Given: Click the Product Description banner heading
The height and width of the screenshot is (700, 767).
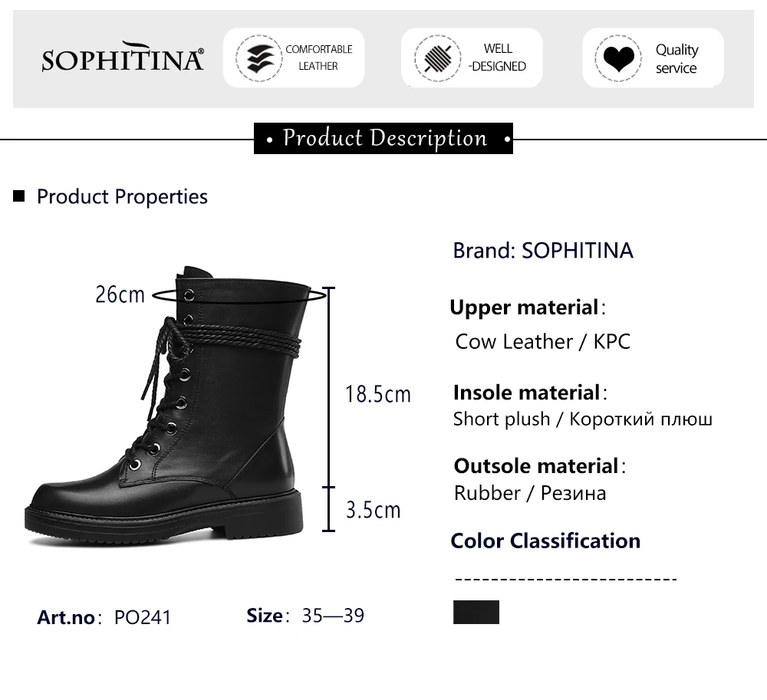Looking at the screenshot, I should 383,138.
